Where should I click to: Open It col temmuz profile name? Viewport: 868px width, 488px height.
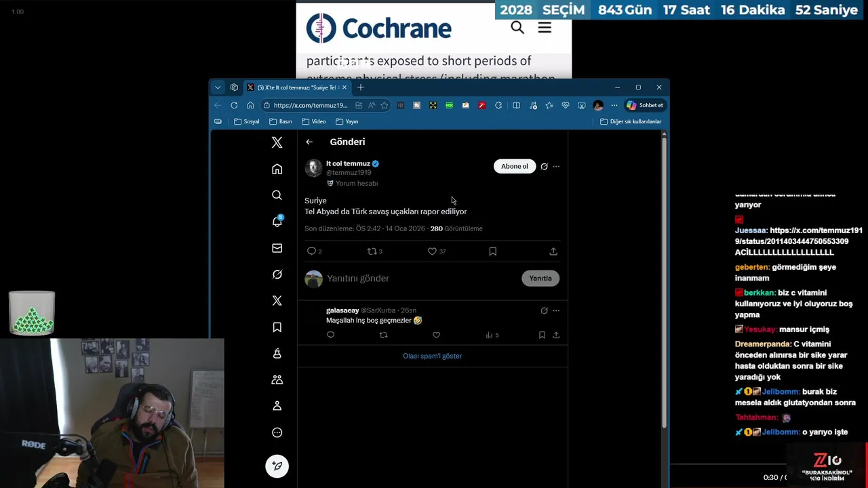pyautogui.click(x=348, y=163)
